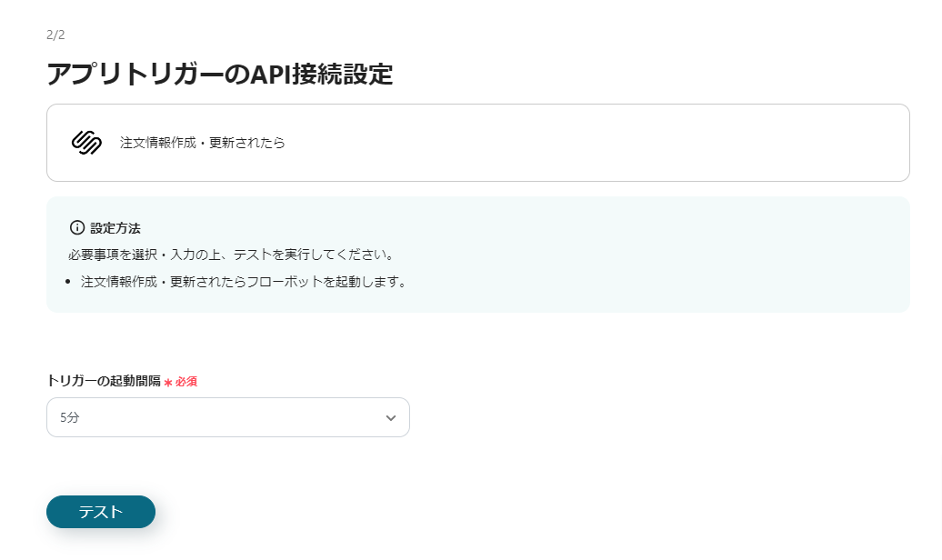The image size is (942, 560).
Task: Click the bullet marker before the フローボット note
Action: pyautogui.click(x=70, y=282)
